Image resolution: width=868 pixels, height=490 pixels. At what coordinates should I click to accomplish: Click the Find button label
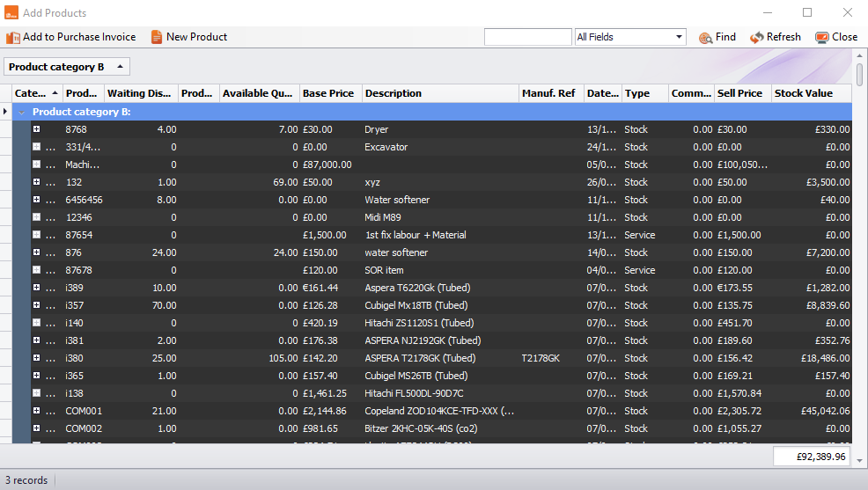click(725, 37)
